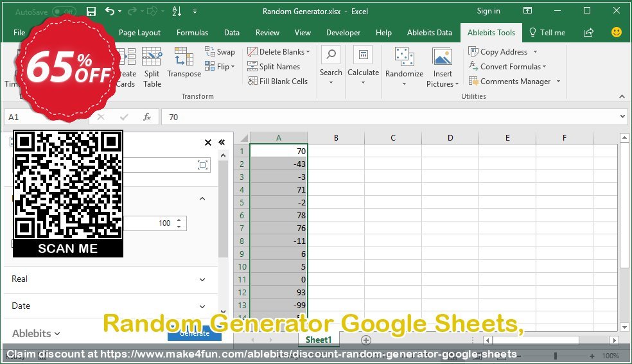Viewport: 632px width, 364px height.
Task: Expand the formula bar
Action: 623,117
